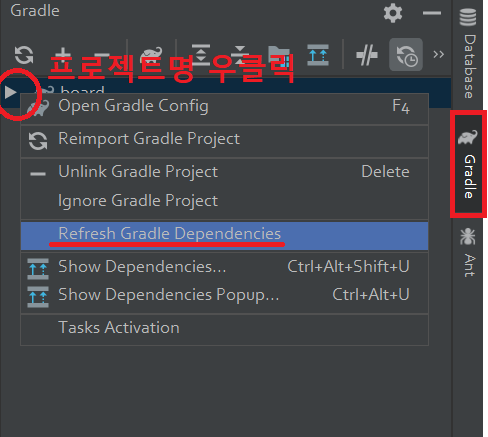Click Show Dependencies... menu entry
The image size is (488, 437).
pos(224,267)
